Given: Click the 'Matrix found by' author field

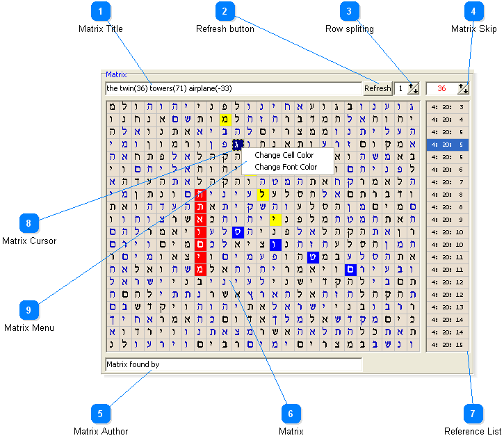Looking at the screenshot, I should (x=233, y=364).
